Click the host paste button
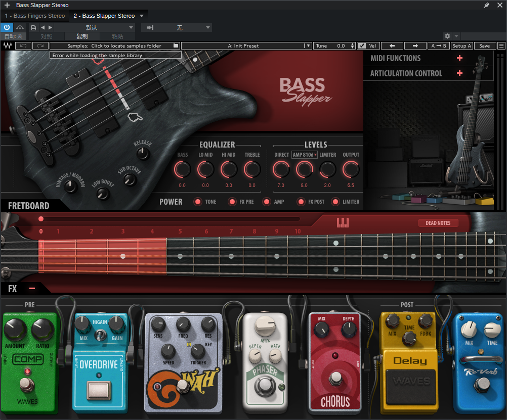The image size is (507, 420). coord(117,36)
